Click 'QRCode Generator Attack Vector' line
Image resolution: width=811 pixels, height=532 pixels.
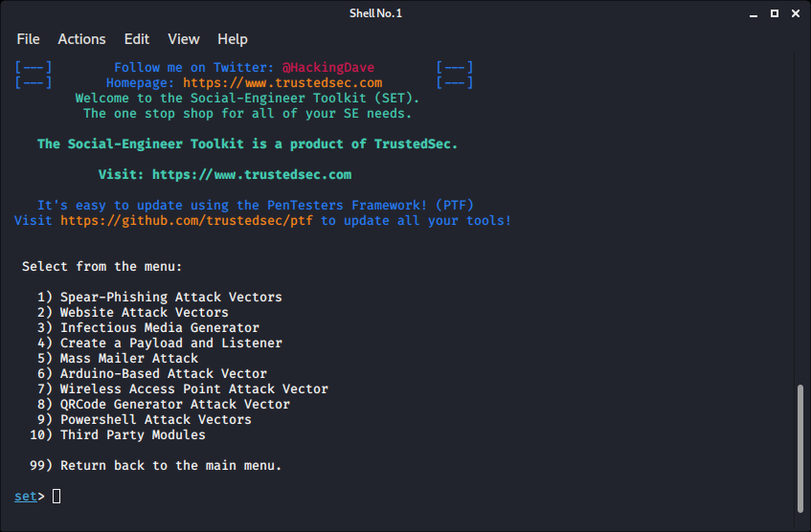click(x=164, y=405)
